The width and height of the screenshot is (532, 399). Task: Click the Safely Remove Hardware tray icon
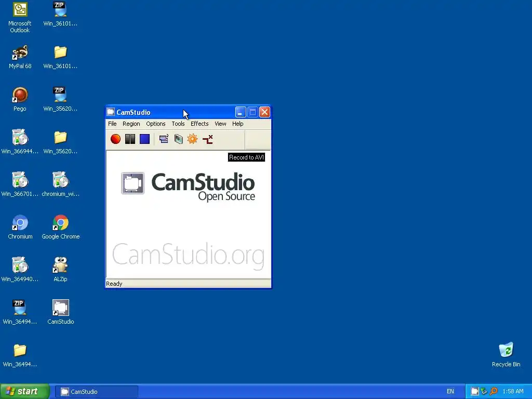(484, 392)
